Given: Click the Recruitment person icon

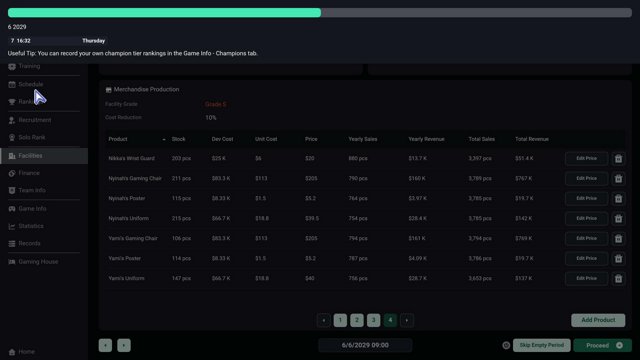Looking at the screenshot, I should [x=12, y=120].
